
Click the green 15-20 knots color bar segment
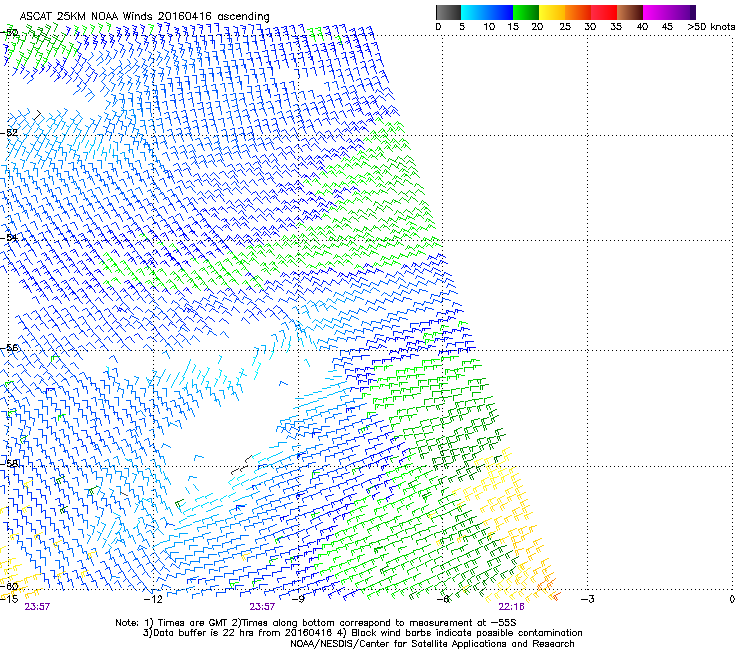click(x=526, y=12)
